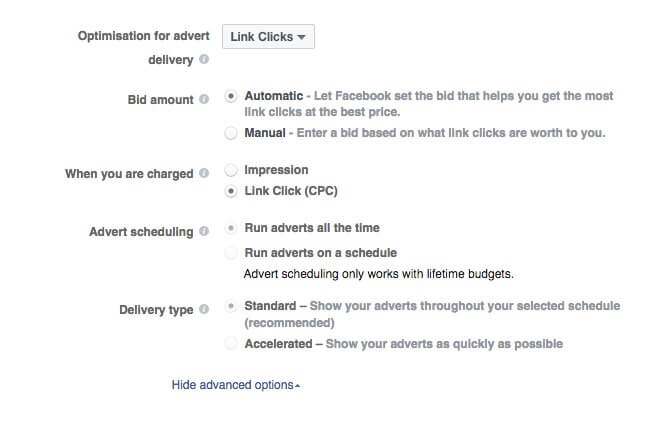The image size is (655, 431).
Task: Click the lifetime budgets scheduling note
Action: (x=386, y=273)
